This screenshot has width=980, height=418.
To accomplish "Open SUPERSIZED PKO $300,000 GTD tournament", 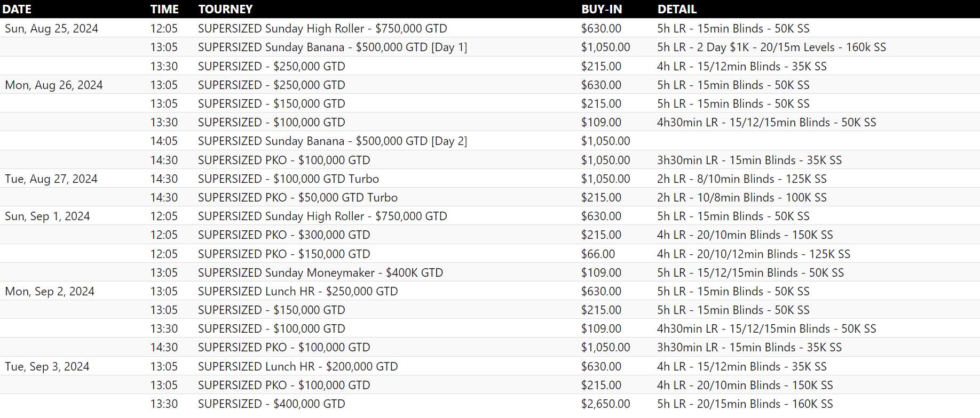I will (284, 235).
